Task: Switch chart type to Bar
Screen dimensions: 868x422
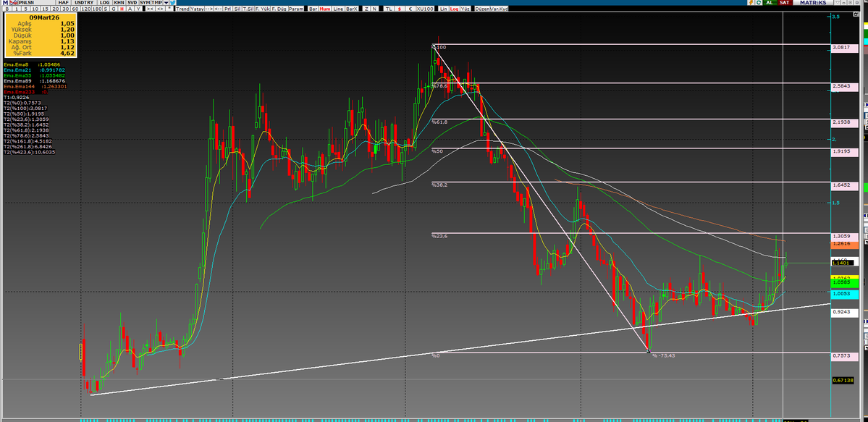Action: point(313,9)
